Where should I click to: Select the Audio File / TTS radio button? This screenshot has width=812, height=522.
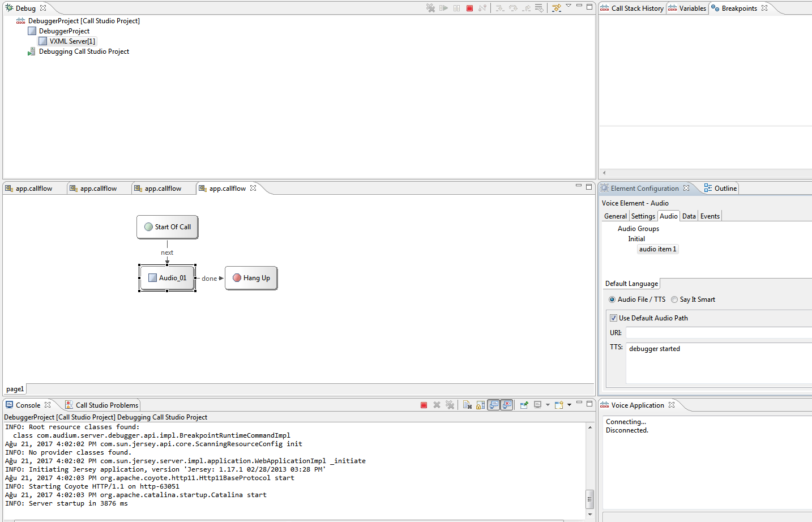click(x=612, y=299)
